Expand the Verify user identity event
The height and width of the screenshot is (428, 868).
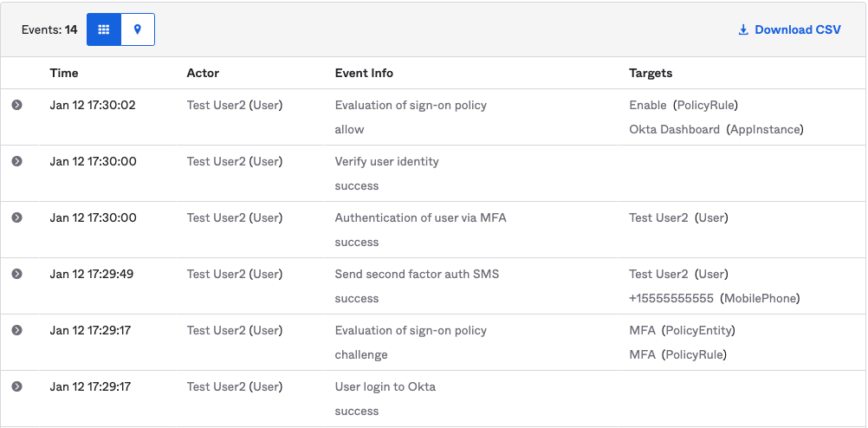16,161
